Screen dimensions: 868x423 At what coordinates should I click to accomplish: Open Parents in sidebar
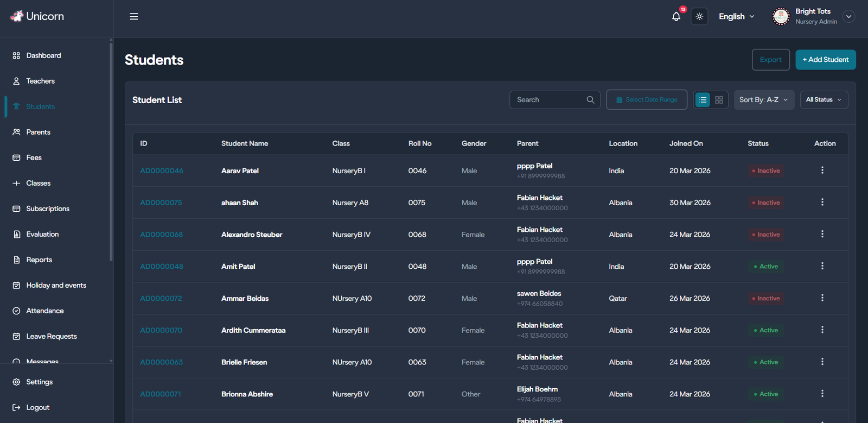(x=38, y=132)
